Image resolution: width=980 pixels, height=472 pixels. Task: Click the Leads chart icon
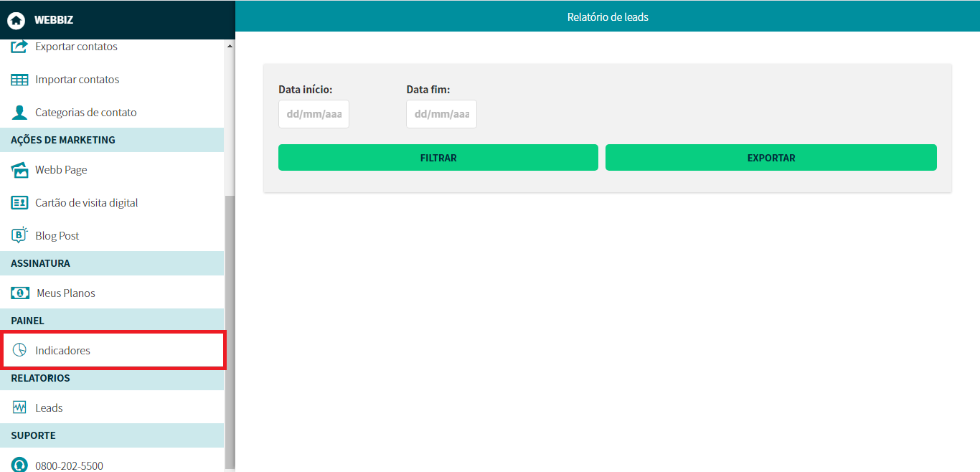(x=19, y=408)
